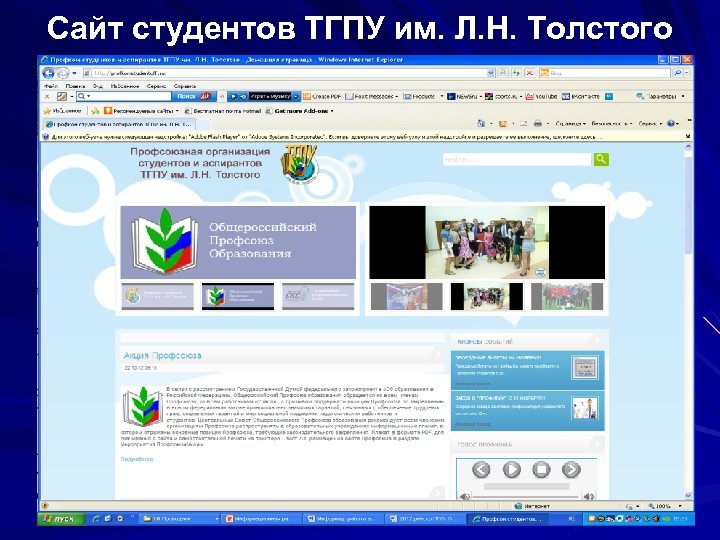The height and width of the screenshot is (540, 720).
Task: Click the ТГПУ logo emblem in the header
Action: [x=300, y=164]
